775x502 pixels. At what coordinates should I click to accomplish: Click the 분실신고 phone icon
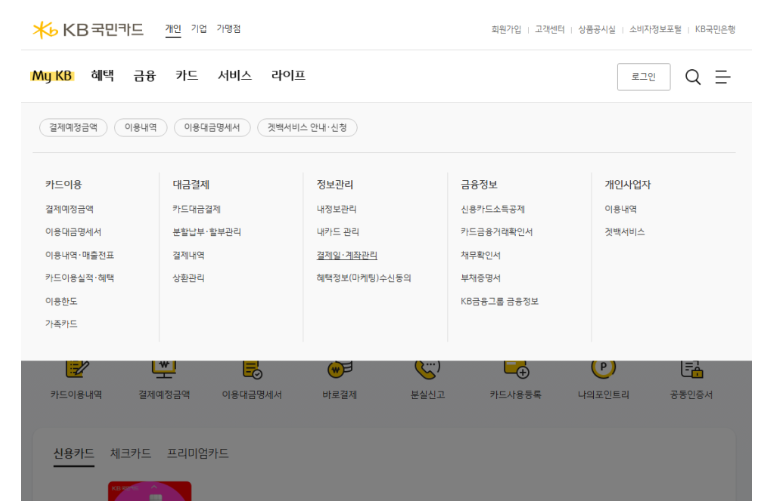[x=426, y=371]
